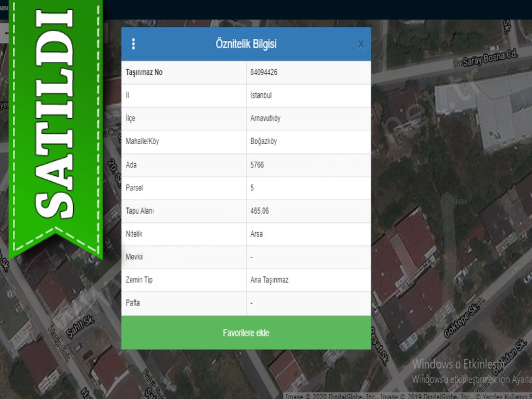The width and height of the screenshot is (532, 399).
Task: Click the Öznitelik Bilgisi title text
Action: (x=245, y=44)
